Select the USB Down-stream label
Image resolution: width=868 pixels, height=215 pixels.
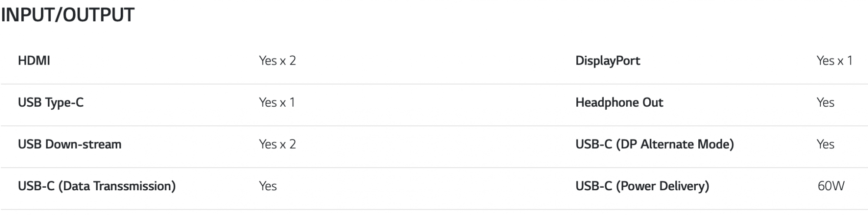[69, 144]
